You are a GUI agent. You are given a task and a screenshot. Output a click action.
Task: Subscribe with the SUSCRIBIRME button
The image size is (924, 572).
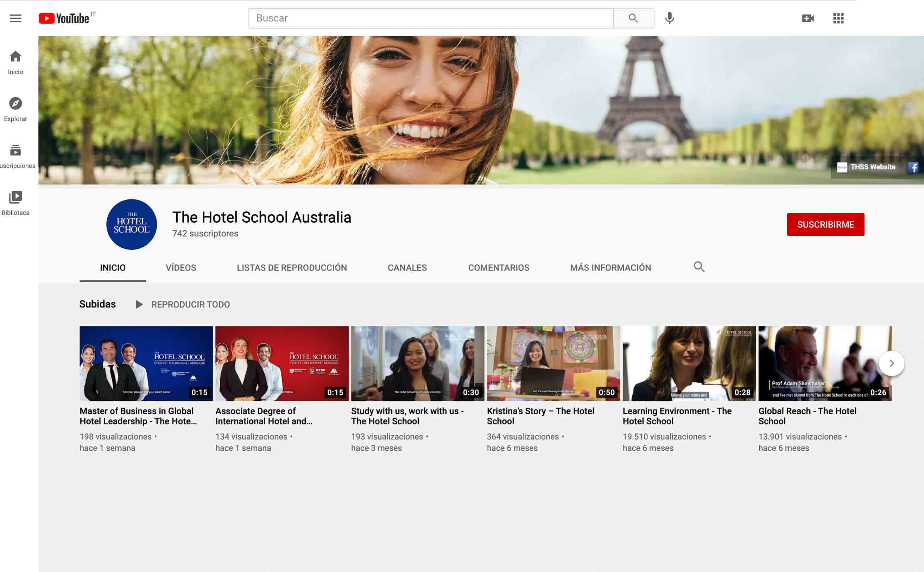(825, 224)
